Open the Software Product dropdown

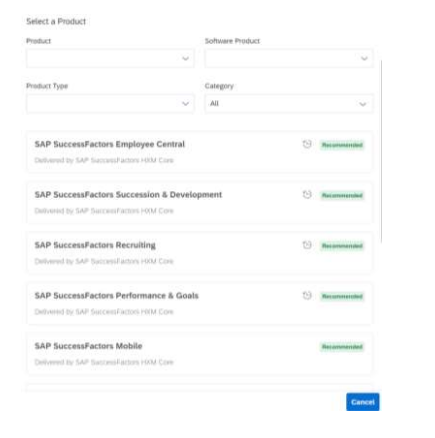click(x=289, y=58)
